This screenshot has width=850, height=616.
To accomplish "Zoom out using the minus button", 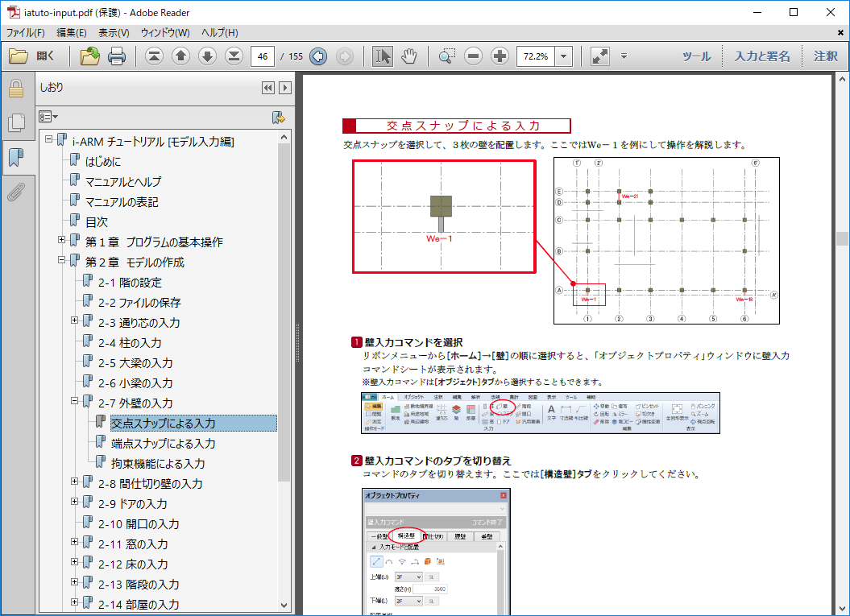I will (474, 56).
